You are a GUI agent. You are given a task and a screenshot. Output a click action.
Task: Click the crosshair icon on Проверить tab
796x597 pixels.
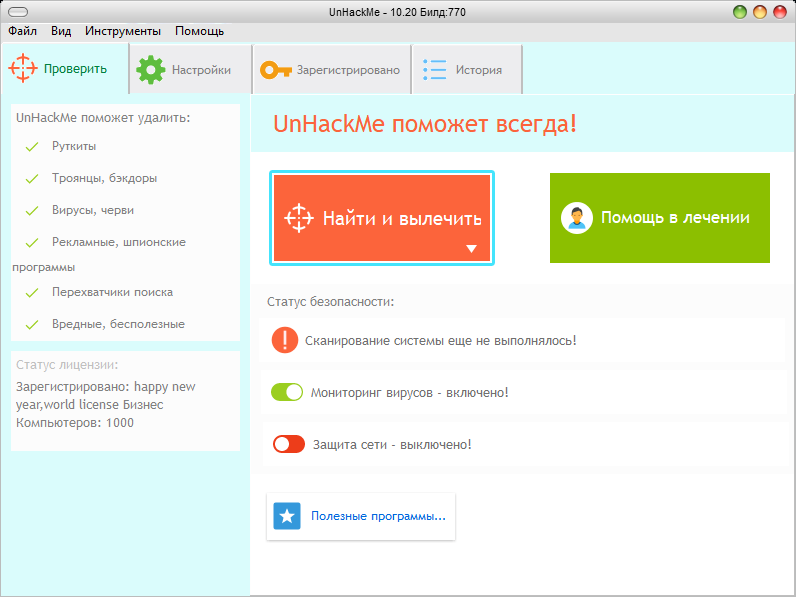22,69
